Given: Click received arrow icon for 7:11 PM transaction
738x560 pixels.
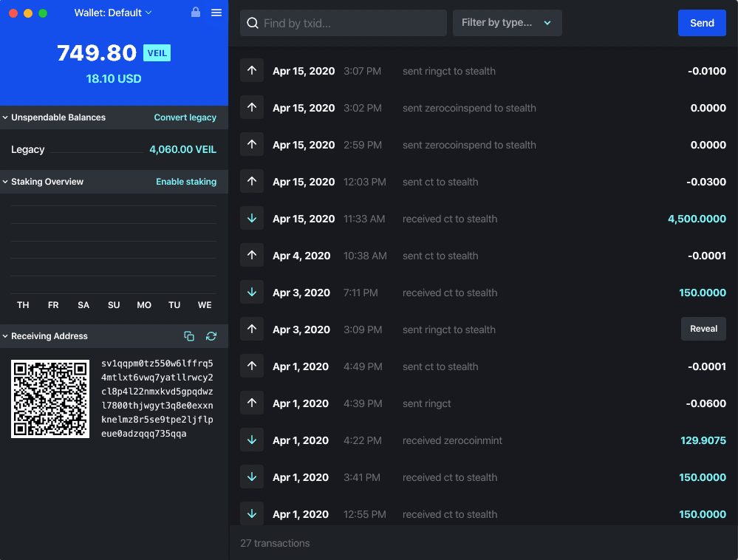Looking at the screenshot, I should 252,293.
